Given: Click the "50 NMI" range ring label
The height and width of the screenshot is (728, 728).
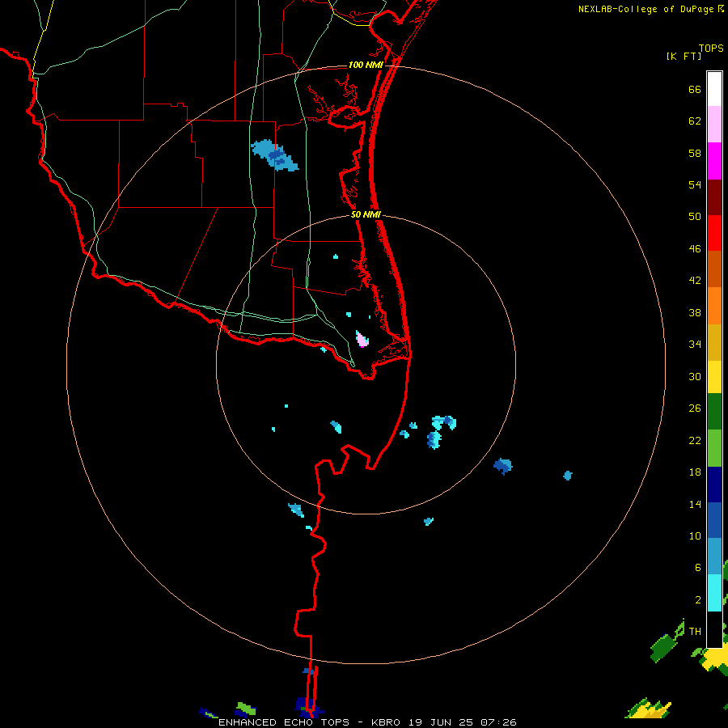Looking at the screenshot, I should tap(366, 214).
